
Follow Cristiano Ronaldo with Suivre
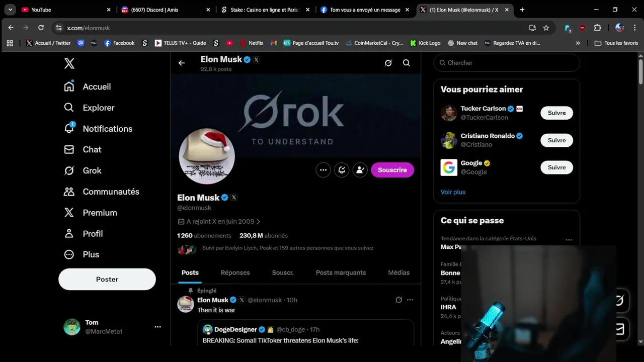click(x=557, y=140)
